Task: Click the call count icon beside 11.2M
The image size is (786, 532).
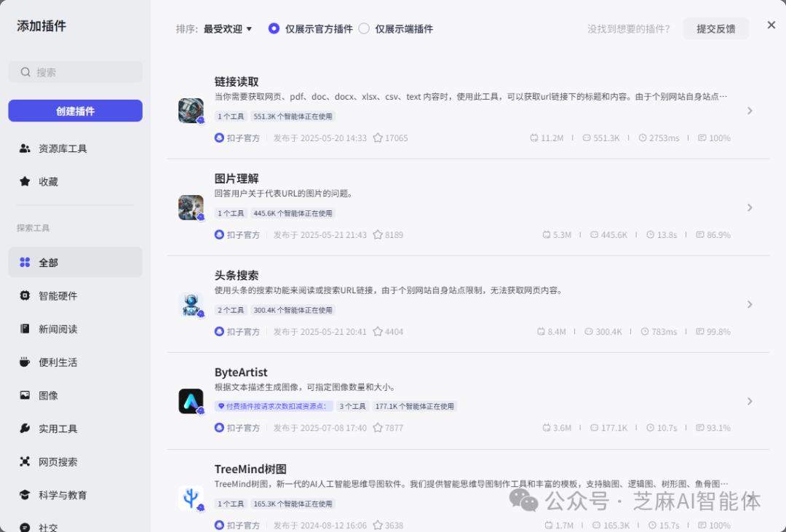Action: 534,138
